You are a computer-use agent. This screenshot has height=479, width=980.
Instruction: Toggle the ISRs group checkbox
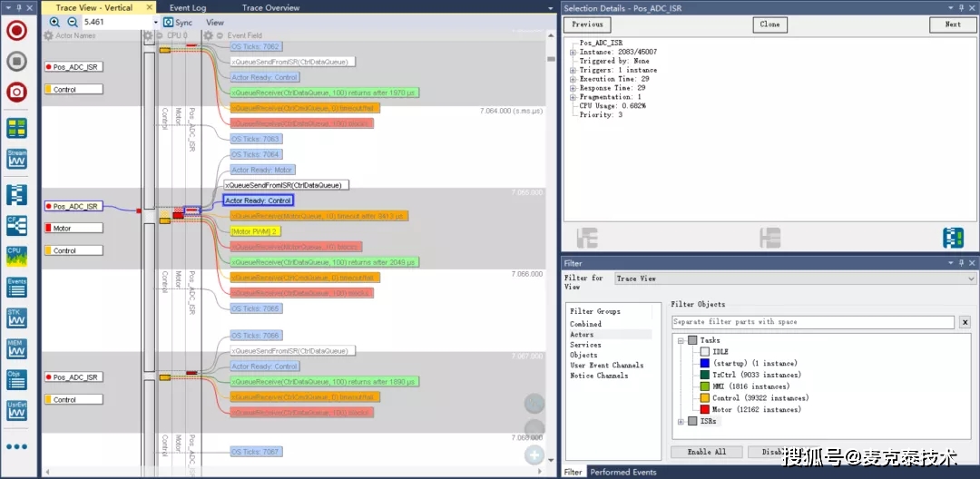[x=692, y=422]
